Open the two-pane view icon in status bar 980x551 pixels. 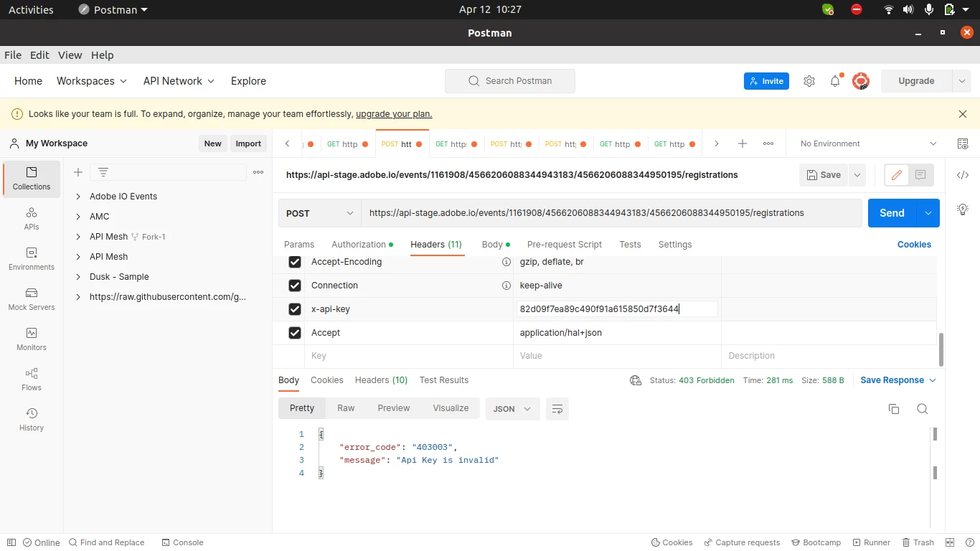tap(950, 542)
